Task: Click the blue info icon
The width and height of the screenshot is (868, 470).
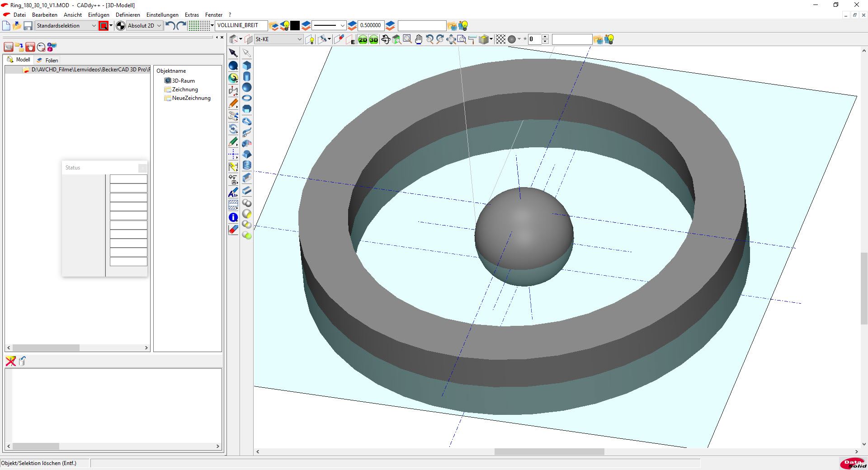Action: (x=233, y=217)
